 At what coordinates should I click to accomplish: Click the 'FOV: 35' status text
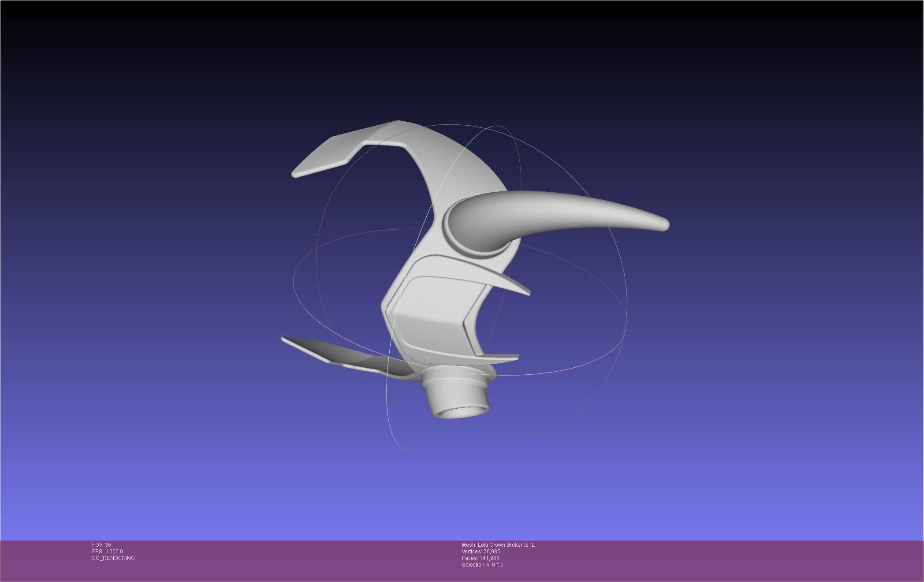point(101,545)
